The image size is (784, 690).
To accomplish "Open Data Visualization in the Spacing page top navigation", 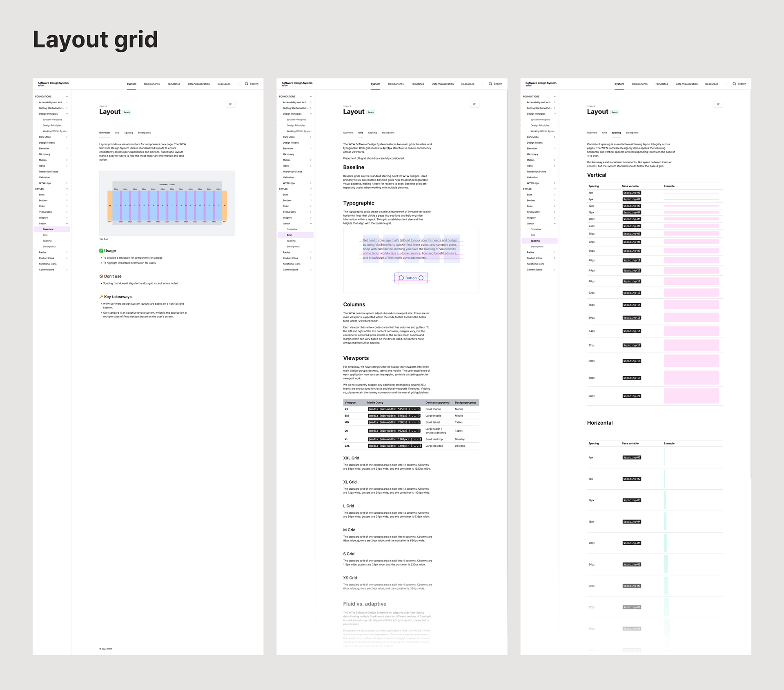I will (x=686, y=84).
